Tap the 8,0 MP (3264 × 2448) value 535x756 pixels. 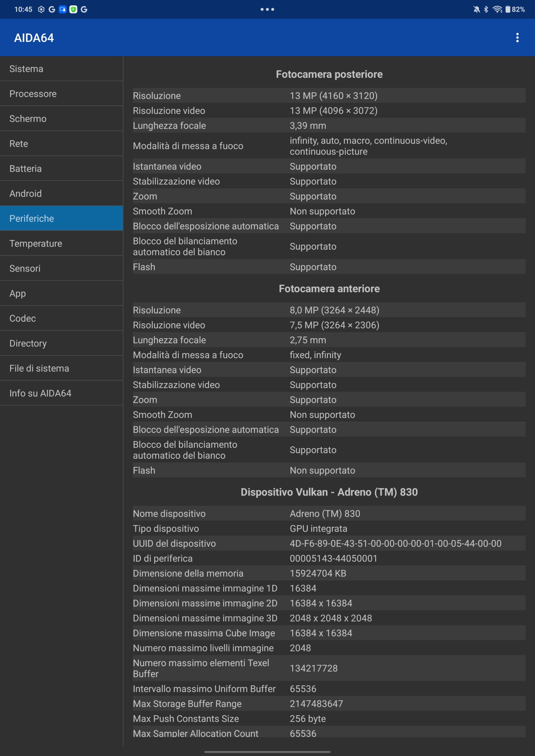click(334, 310)
